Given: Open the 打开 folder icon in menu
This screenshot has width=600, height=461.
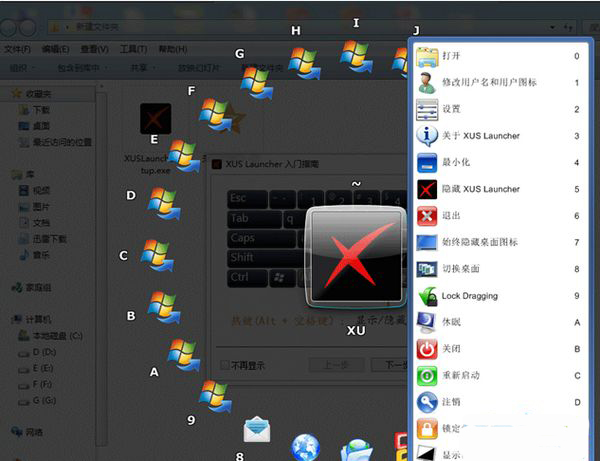Looking at the screenshot, I should coord(427,57).
